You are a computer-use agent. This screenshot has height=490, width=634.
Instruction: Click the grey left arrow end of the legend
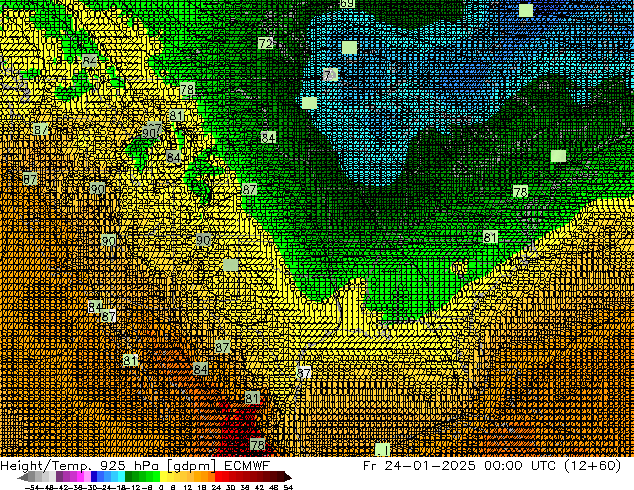tap(23, 477)
